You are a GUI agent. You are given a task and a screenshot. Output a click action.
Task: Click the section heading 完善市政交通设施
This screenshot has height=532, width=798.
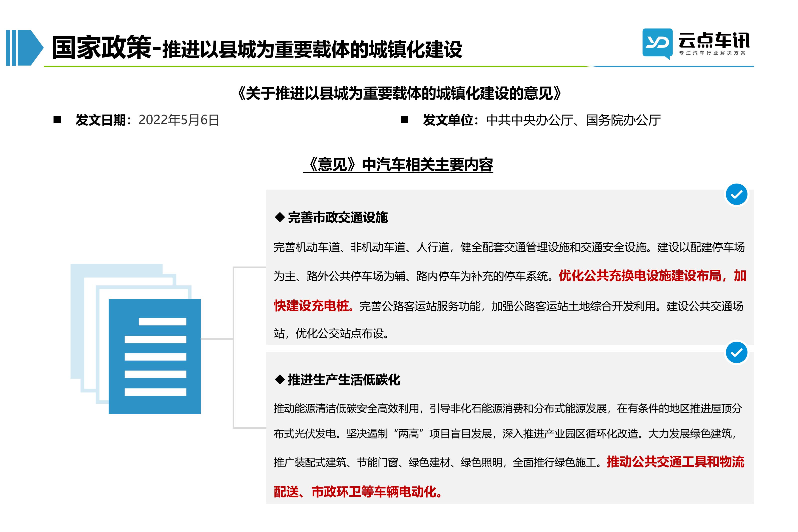337,218
